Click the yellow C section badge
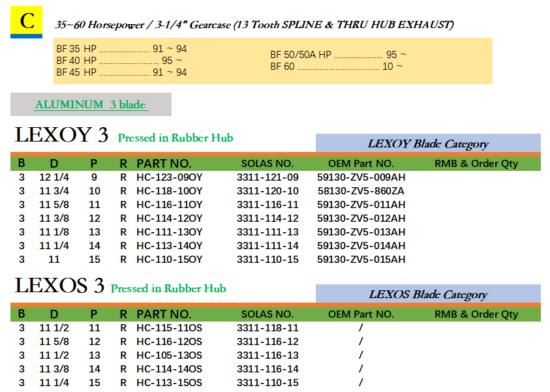 point(26,22)
